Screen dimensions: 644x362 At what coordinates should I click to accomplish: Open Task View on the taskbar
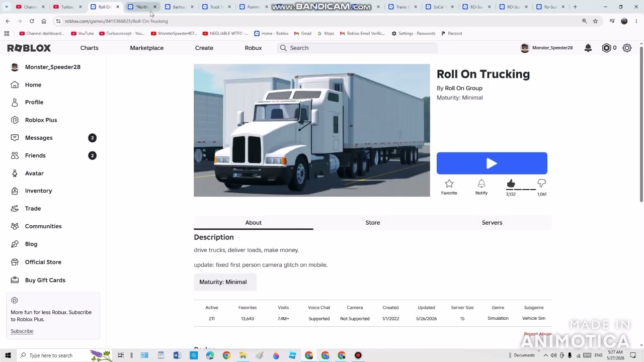click(120, 355)
